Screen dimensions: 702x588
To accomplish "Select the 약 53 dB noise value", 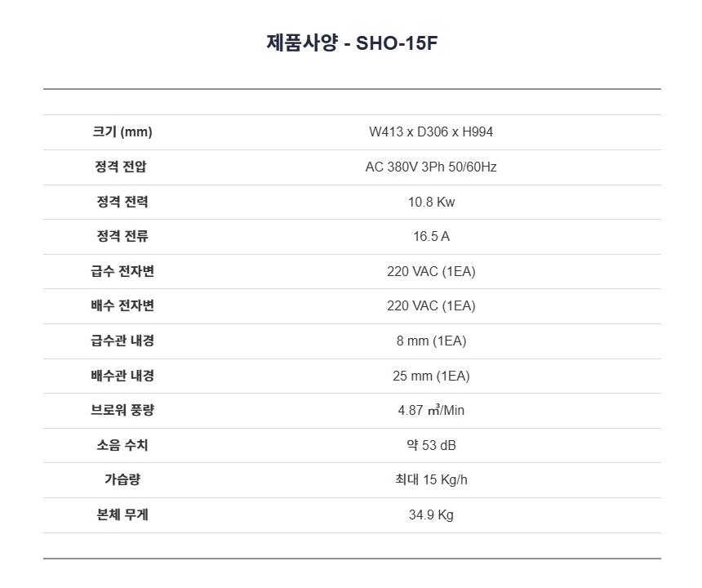I will tap(431, 445).
